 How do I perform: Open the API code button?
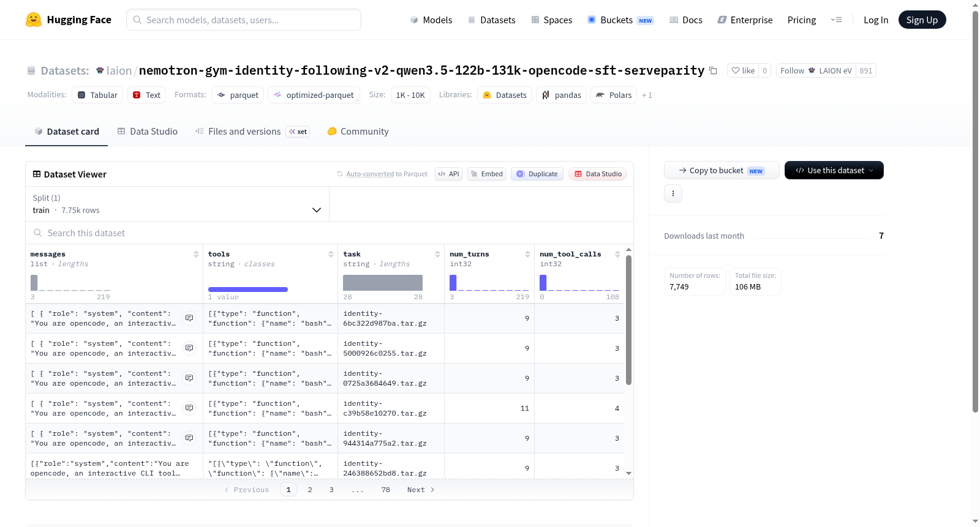pyautogui.click(x=448, y=174)
